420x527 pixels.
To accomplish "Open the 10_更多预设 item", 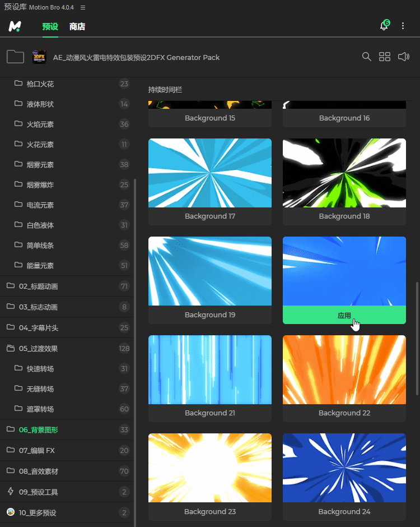I will click(x=67, y=513).
